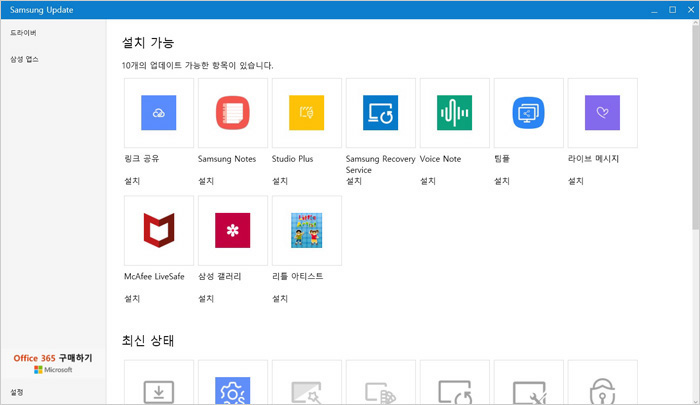Image resolution: width=700 pixels, height=405 pixels.
Task: Select the gray recovery monitor icon
Action: [x=454, y=392]
